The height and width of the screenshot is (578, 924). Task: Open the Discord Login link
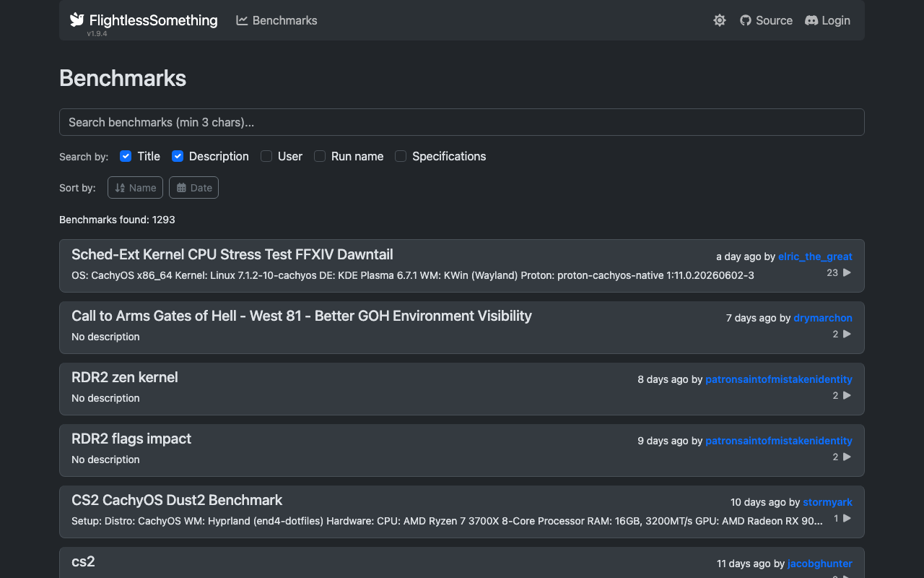[x=827, y=20]
